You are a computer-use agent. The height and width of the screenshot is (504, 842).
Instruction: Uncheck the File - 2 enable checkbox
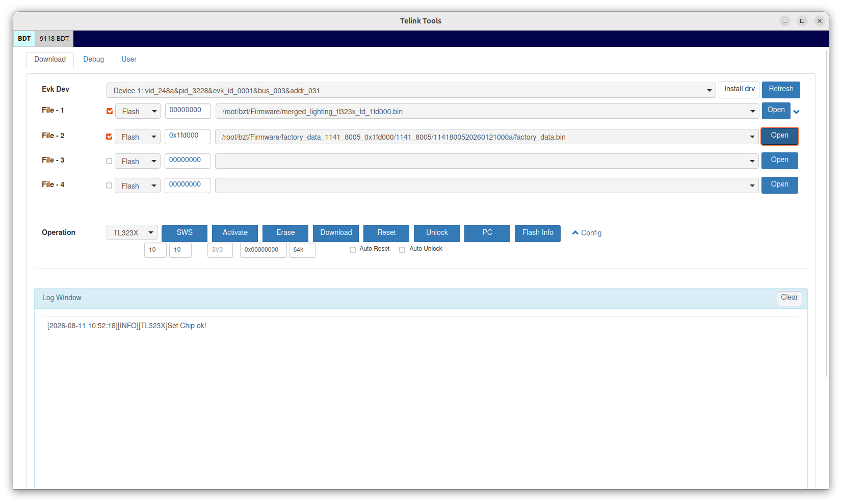pos(109,137)
